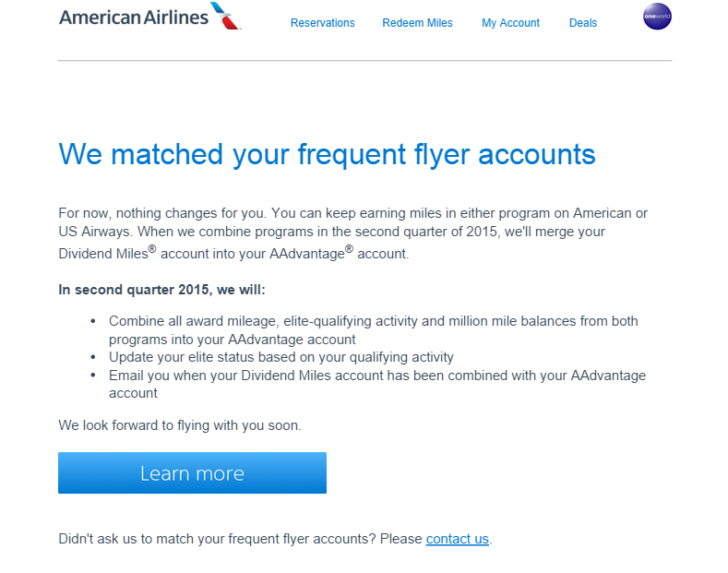Screen dimensions: 728x573
Task: Follow the contact us link
Action: (457, 539)
